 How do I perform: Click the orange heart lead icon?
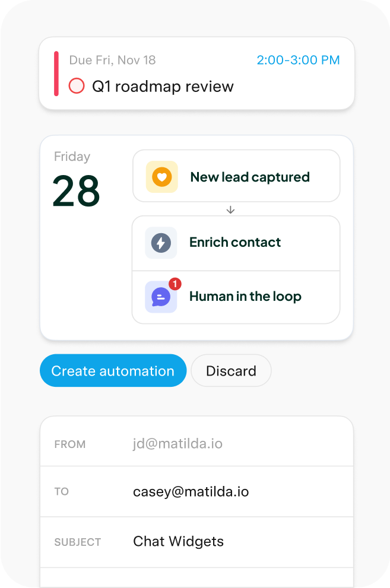click(161, 177)
